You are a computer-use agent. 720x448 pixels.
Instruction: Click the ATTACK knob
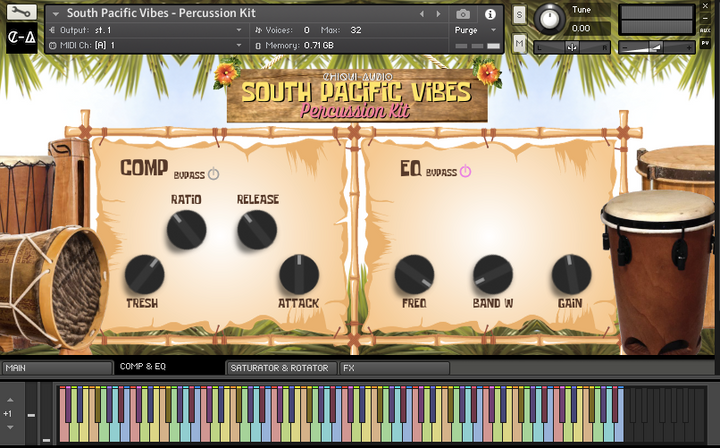(x=299, y=274)
